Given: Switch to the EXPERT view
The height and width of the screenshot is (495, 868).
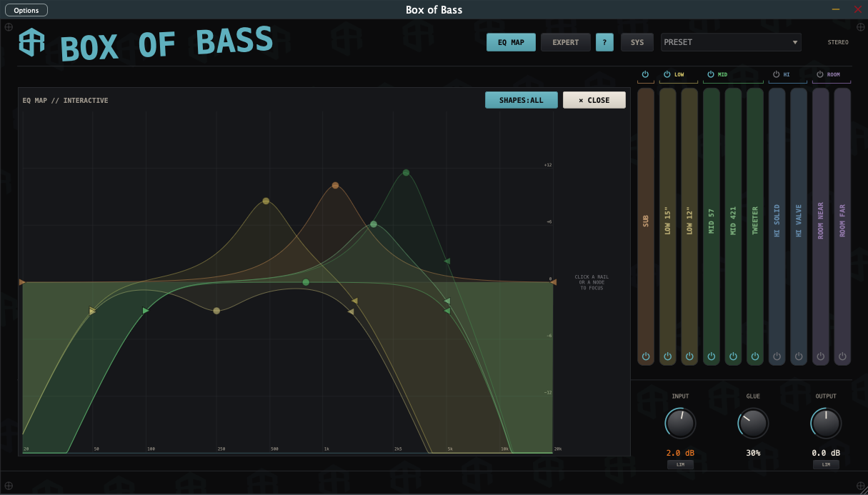Looking at the screenshot, I should pyautogui.click(x=565, y=42).
